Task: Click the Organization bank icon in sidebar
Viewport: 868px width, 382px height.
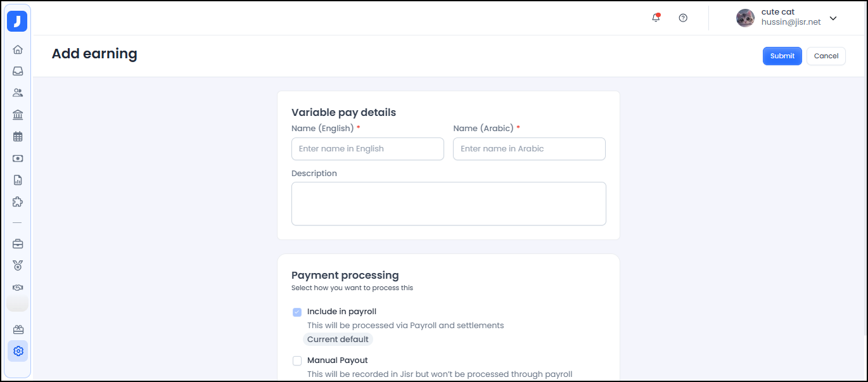Action: pos(18,114)
